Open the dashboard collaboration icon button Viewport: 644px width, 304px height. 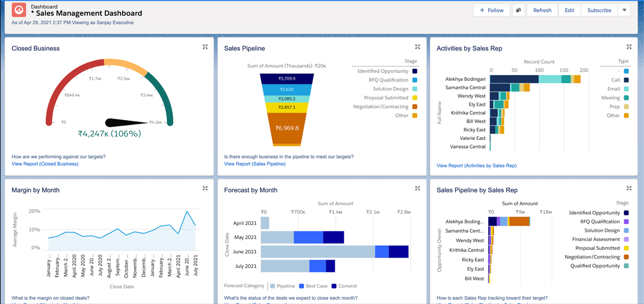pyautogui.click(x=518, y=10)
